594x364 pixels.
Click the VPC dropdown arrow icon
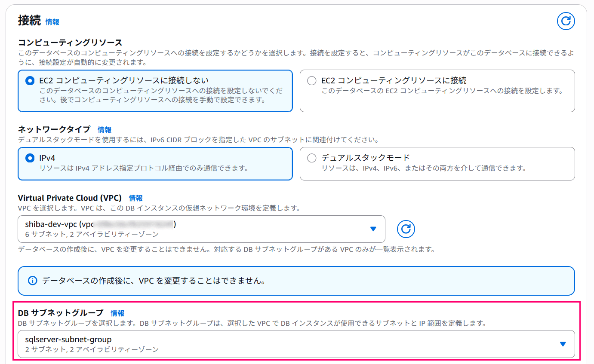pyautogui.click(x=373, y=229)
